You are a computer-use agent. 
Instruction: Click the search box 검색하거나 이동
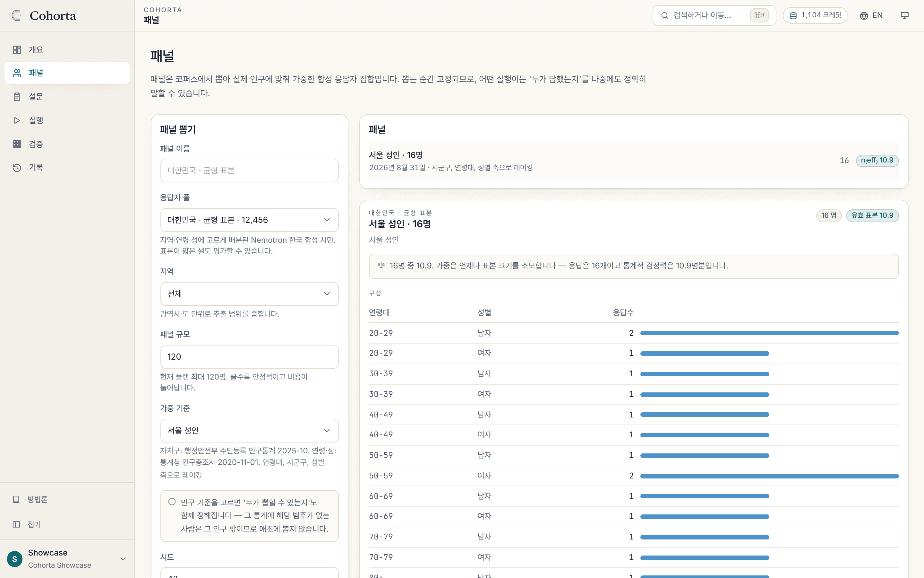[x=714, y=15]
